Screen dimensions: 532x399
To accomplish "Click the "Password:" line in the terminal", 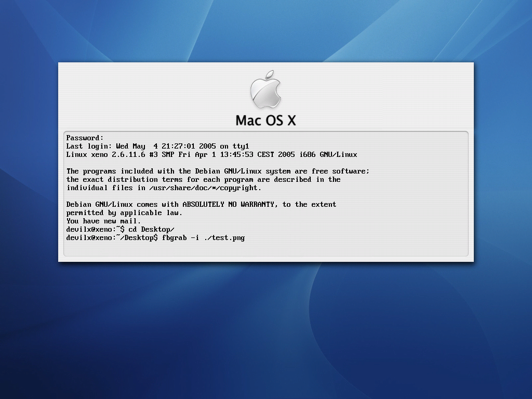I will (x=85, y=138).
